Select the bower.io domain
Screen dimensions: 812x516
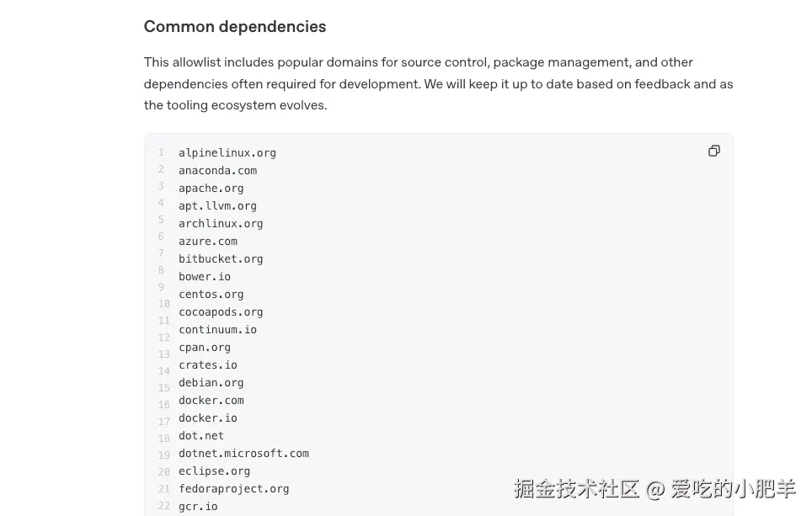pos(204,276)
